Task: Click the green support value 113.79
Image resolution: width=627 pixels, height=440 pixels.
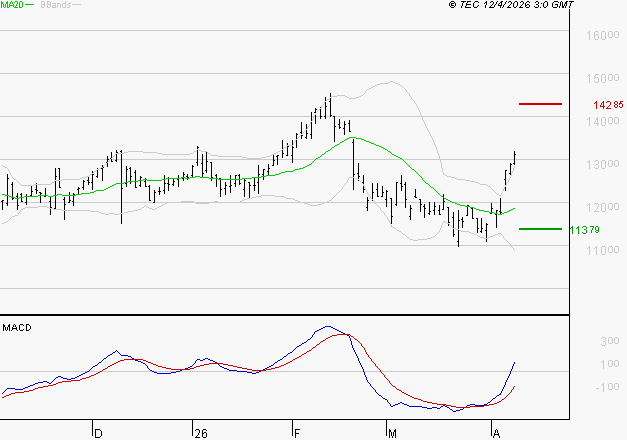Action: [585, 230]
